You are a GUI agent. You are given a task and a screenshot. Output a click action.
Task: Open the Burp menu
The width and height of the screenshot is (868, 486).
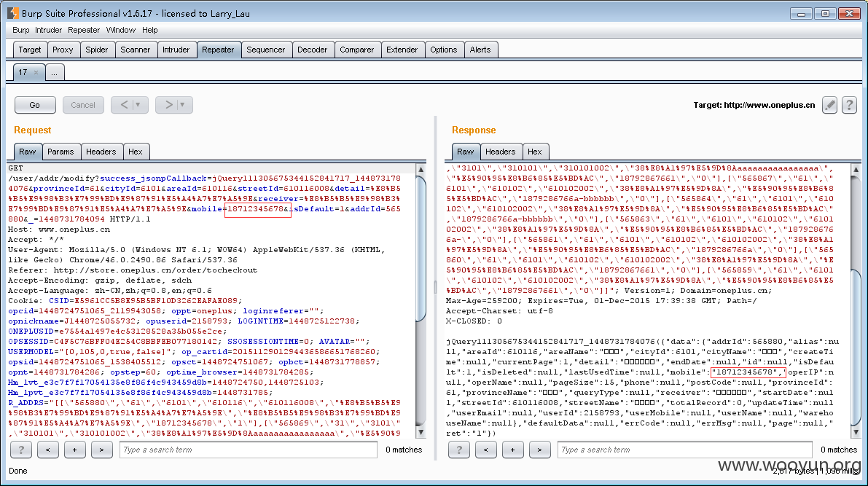[x=21, y=30]
